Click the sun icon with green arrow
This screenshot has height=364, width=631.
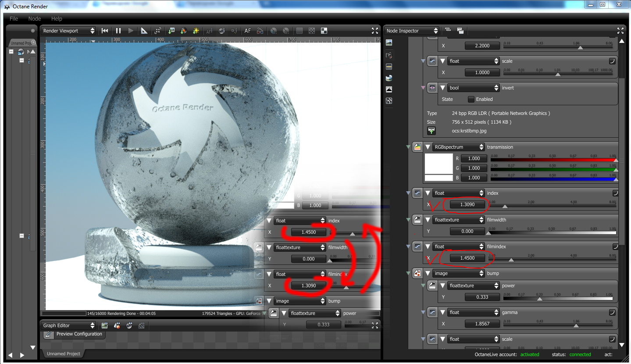pyautogui.click(x=196, y=31)
